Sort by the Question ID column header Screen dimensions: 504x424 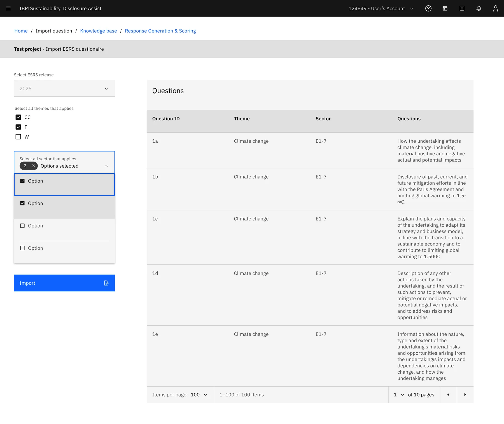[x=166, y=119]
